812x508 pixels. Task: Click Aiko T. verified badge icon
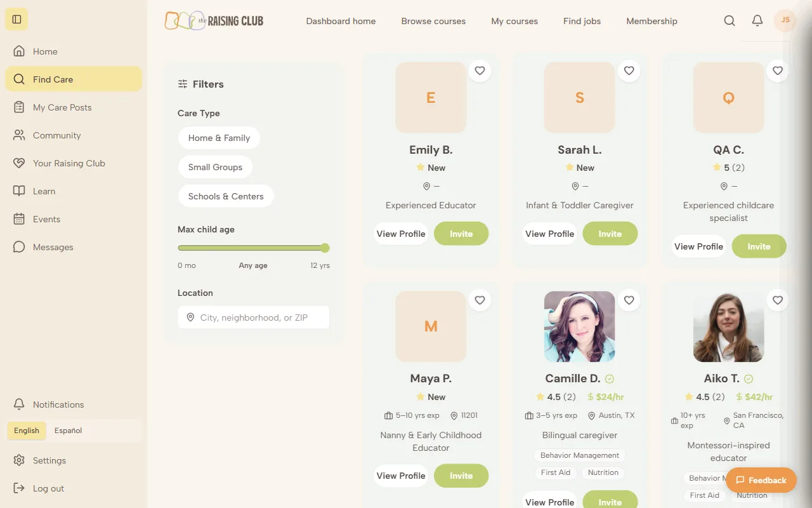point(749,378)
